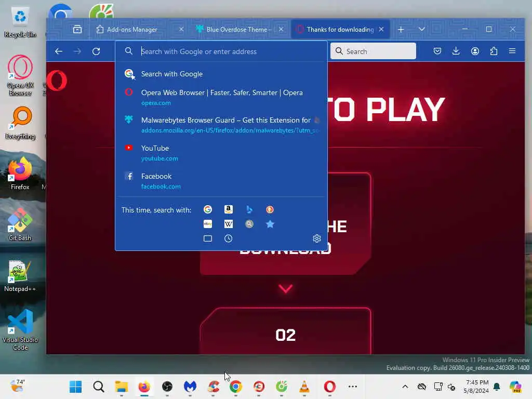Open search settings gear in dropdown
Viewport: 532px width, 399px height.
click(x=317, y=238)
